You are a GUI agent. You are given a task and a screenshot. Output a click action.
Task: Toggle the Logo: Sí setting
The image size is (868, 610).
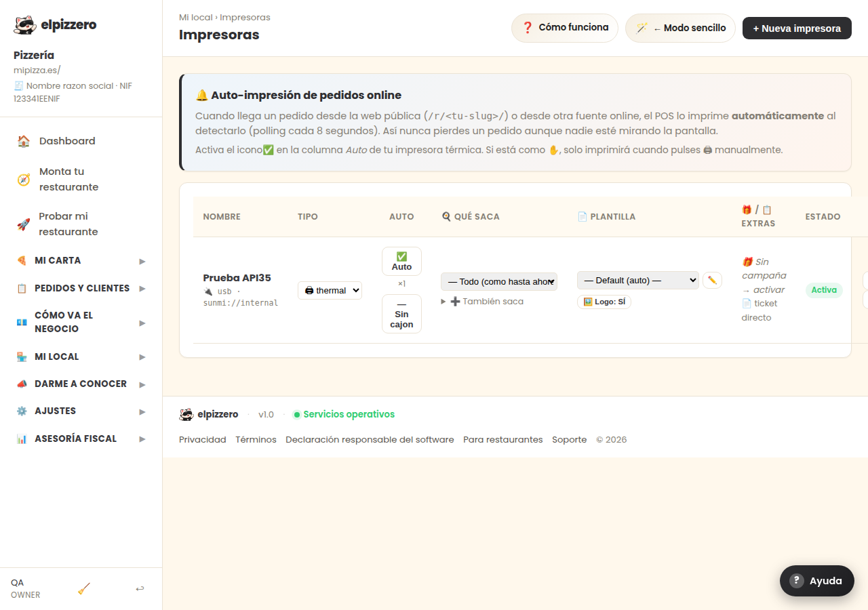pyautogui.click(x=604, y=302)
